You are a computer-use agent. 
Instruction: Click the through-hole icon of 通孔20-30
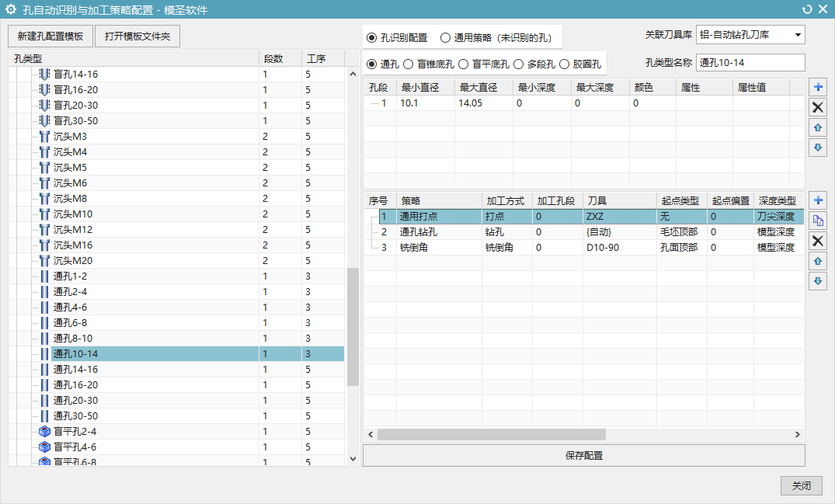45,400
